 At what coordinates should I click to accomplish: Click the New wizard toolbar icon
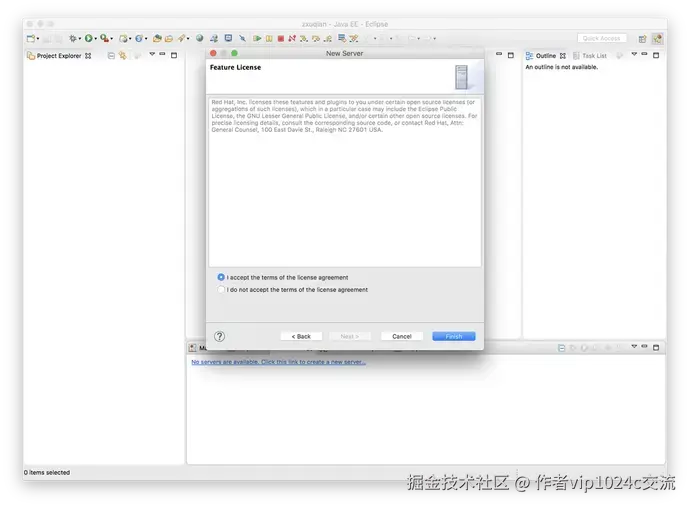pos(31,39)
